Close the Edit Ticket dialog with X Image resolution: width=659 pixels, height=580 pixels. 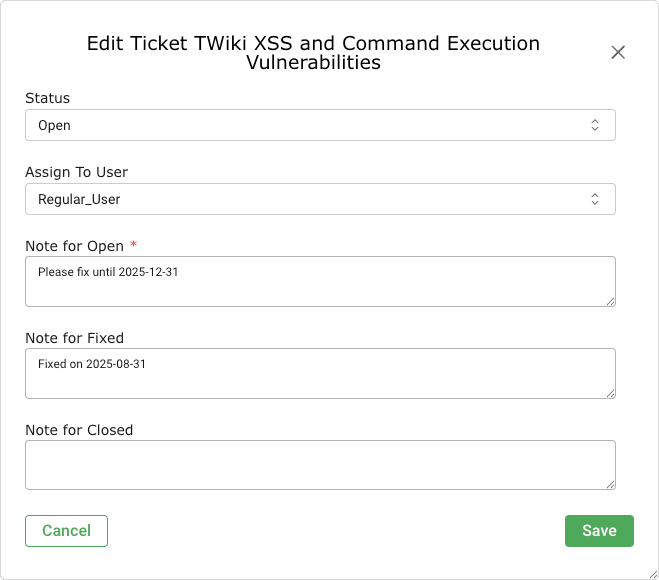[618, 53]
